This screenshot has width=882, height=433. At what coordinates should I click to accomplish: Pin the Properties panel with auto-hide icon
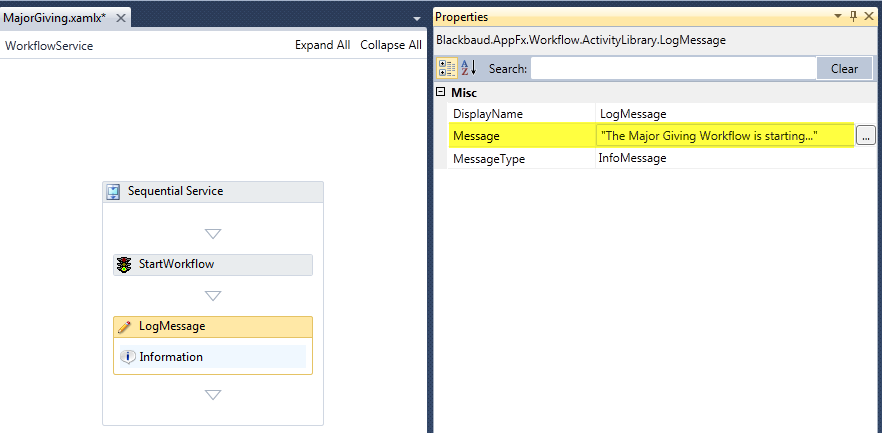pyautogui.click(x=853, y=17)
